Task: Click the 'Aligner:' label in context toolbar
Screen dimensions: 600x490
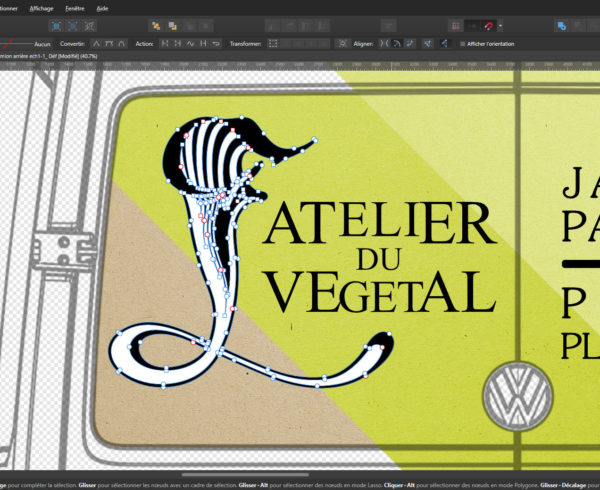Action: 364,44
